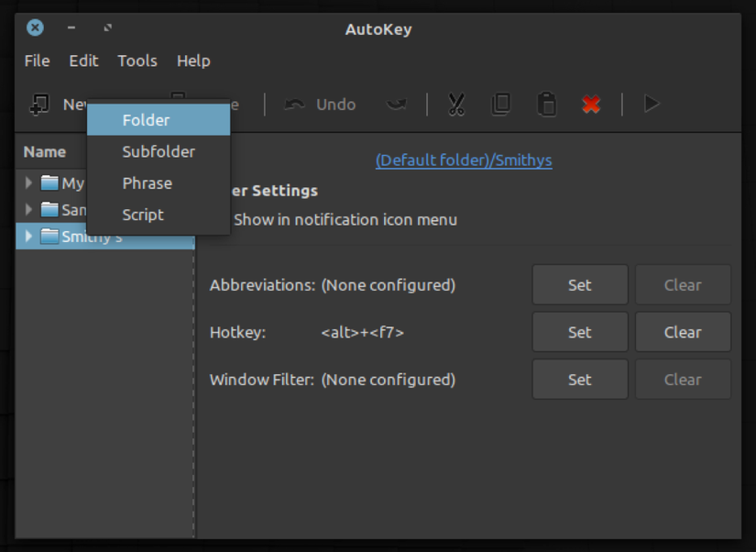
Task: Click the Undo toolbar icon
Action: [x=295, y=104]
